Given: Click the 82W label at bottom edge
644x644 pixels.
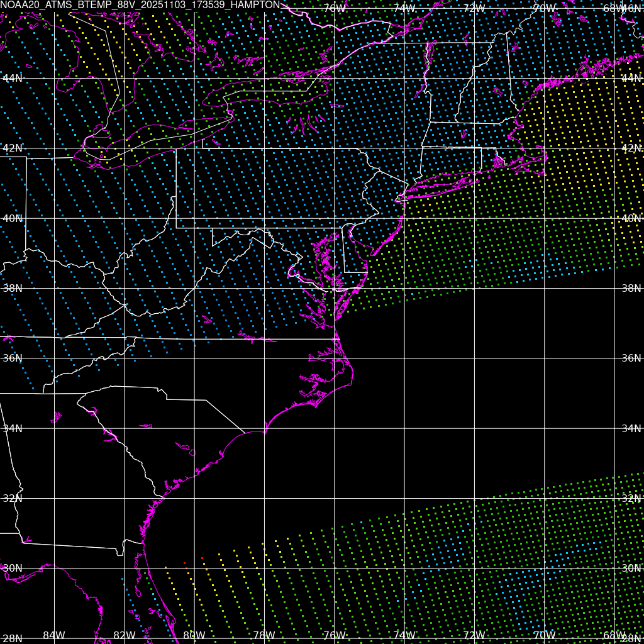Looking at the screenshot, I should point(124,635).
